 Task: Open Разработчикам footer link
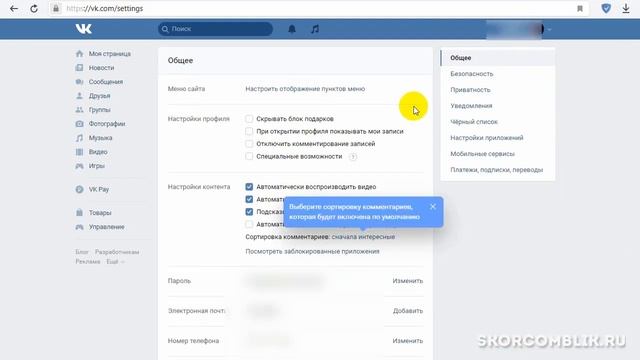(117, 252)
